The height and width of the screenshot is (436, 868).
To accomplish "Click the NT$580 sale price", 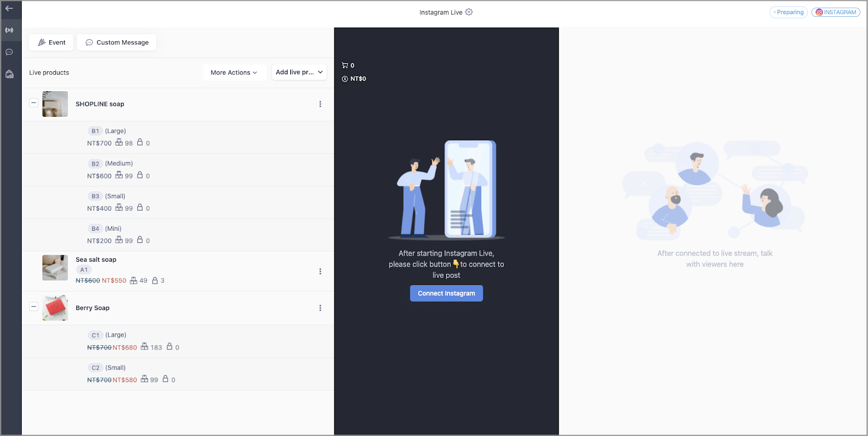I will point(125,380).
